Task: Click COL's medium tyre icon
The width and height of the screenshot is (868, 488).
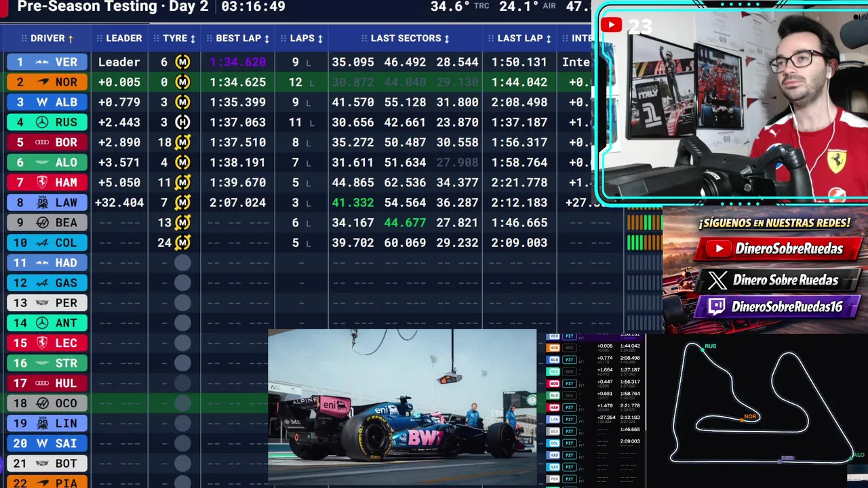Action: [x=182, y=243]
